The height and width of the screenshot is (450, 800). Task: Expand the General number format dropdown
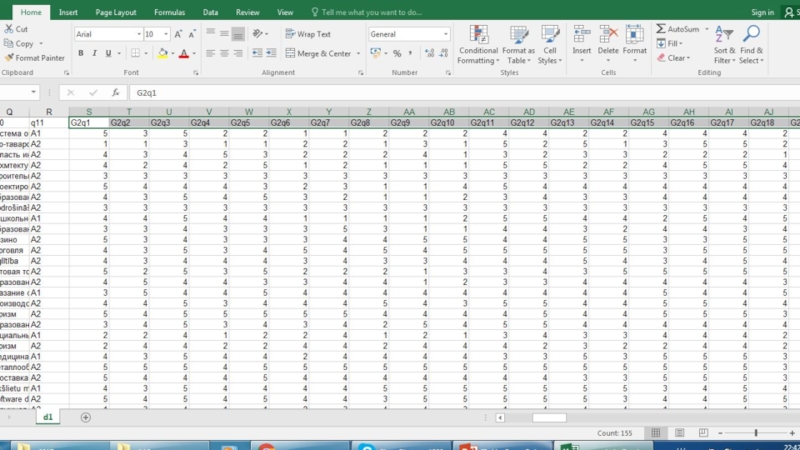[x=445, y=34]
